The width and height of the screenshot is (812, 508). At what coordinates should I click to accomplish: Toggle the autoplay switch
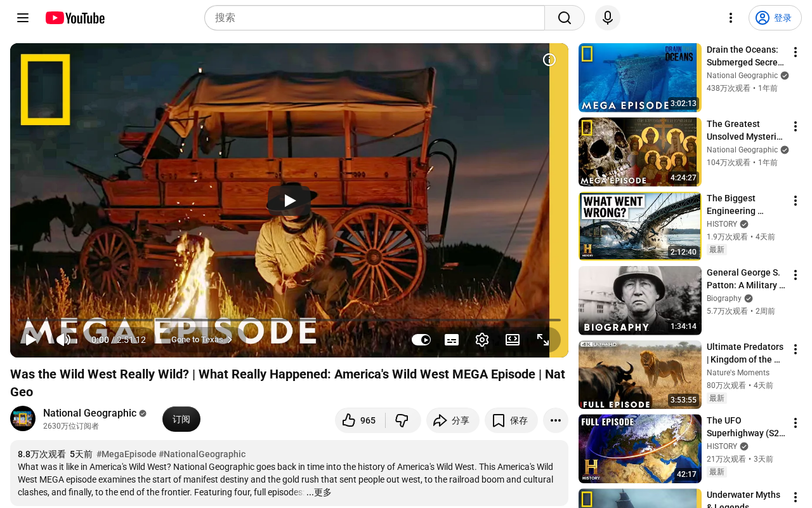[421, 340]
